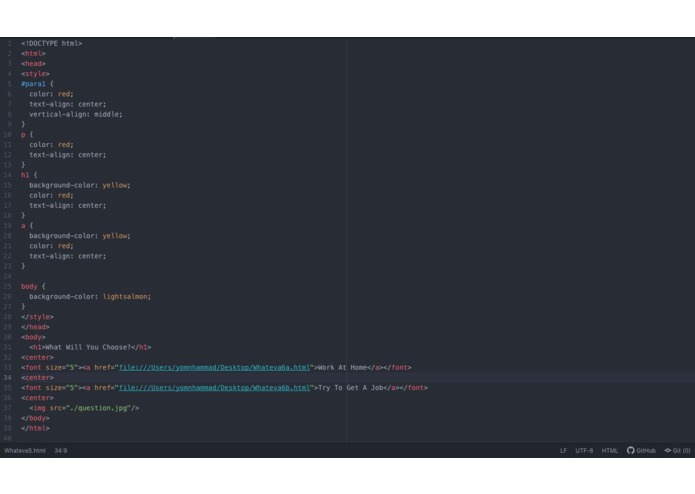
Task: Click the opening <body> tag on line 30
Action: [33, 337]
